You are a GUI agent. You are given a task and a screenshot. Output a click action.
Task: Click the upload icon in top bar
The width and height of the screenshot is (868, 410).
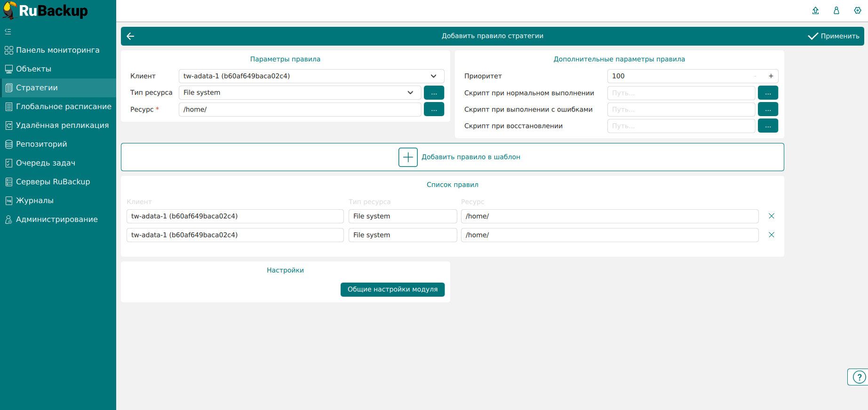tap(815, 10)
